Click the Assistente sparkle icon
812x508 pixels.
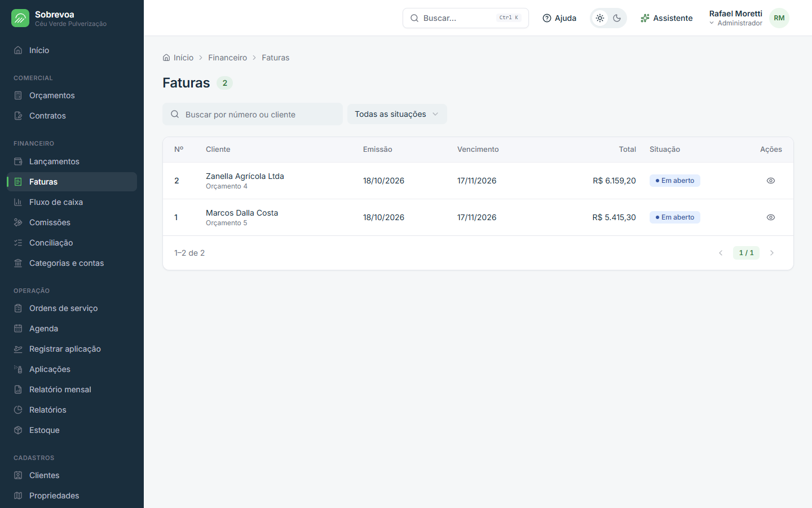coord(645,18)
